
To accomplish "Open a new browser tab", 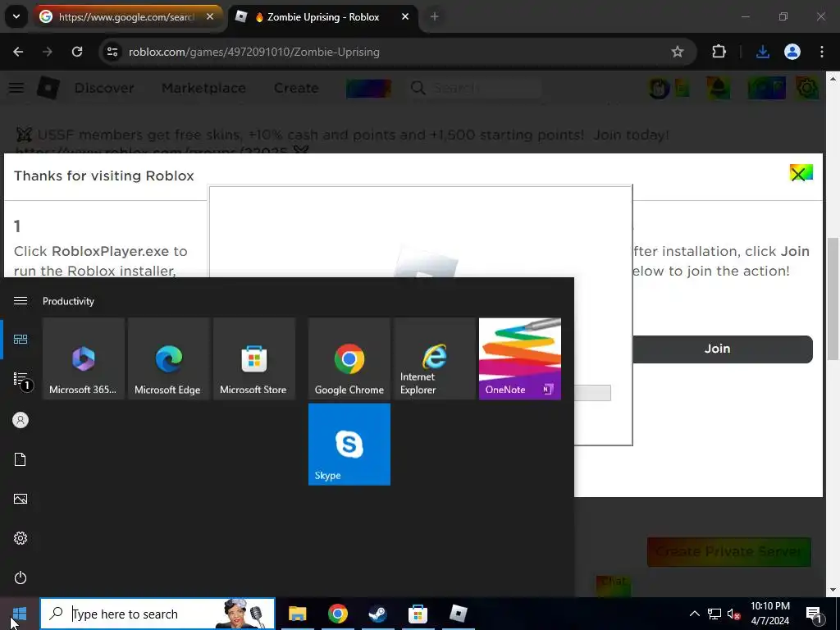I will 435,17.
